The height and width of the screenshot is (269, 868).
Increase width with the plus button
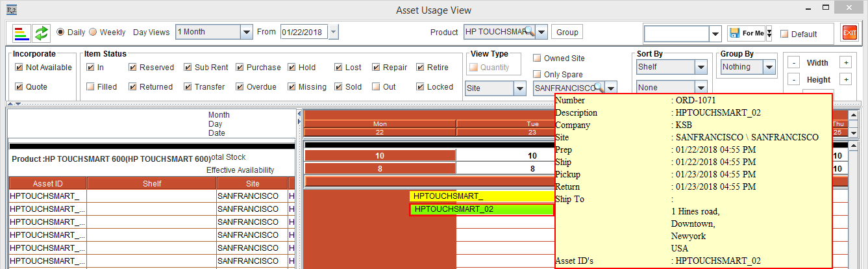[845, 63]
